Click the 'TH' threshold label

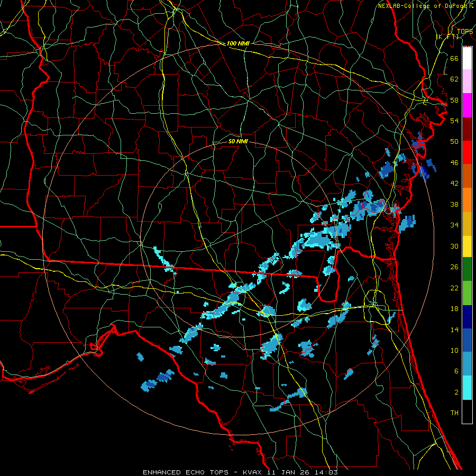pos(454,413)
